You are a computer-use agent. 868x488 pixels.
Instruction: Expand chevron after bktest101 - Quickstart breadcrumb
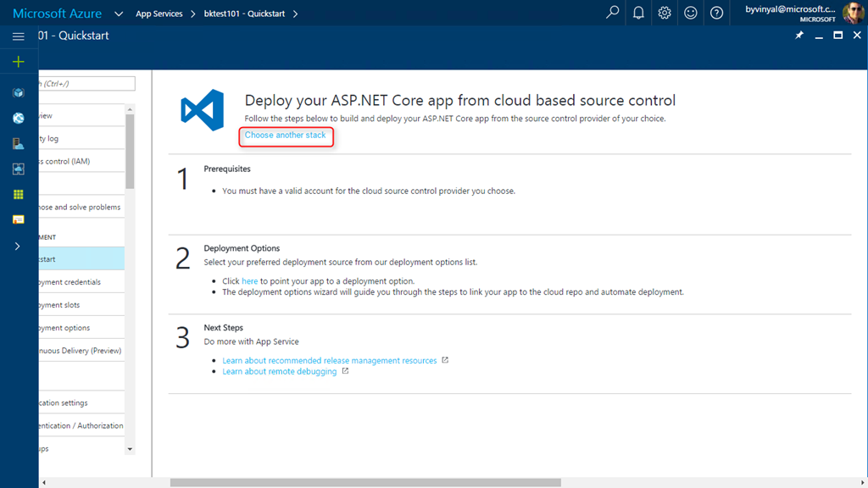point(295,14)
